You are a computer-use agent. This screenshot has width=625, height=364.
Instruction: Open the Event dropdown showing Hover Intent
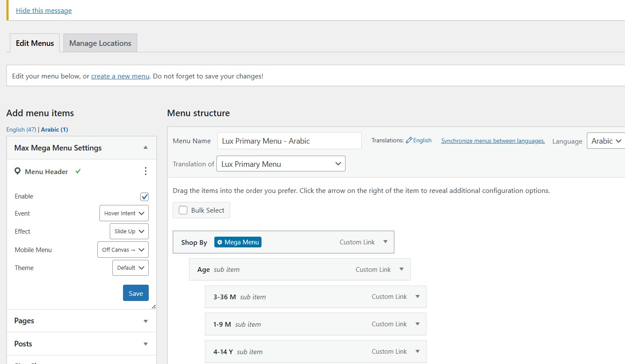[124, 213]
